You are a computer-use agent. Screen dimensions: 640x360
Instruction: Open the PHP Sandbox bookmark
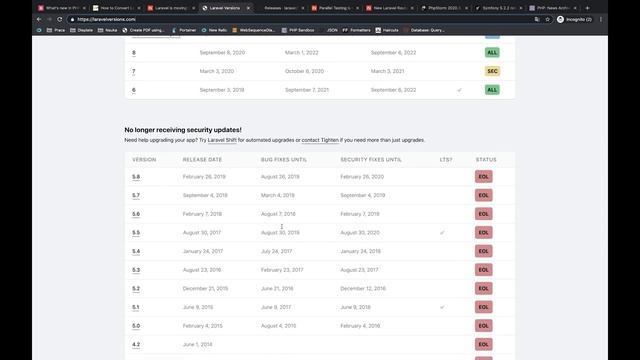tap(298, 30)
